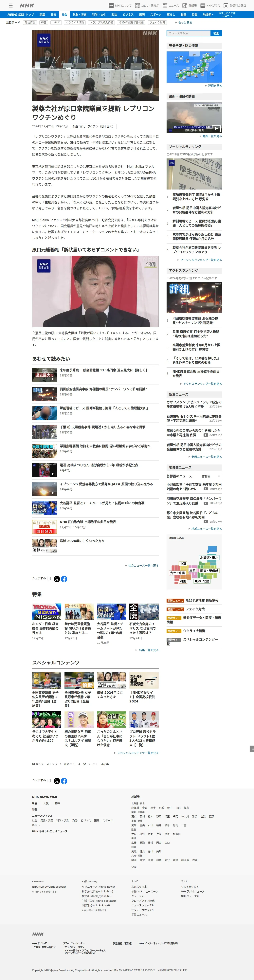Open 北海道・東北 on the region map
Viewport: 254px width, 980px height.
coord(209,558)
